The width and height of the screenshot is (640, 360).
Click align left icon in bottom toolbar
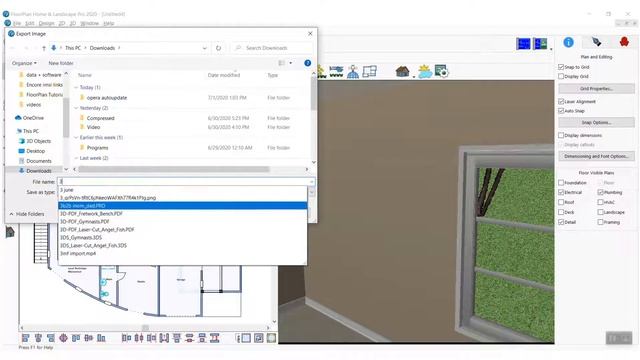25,338
